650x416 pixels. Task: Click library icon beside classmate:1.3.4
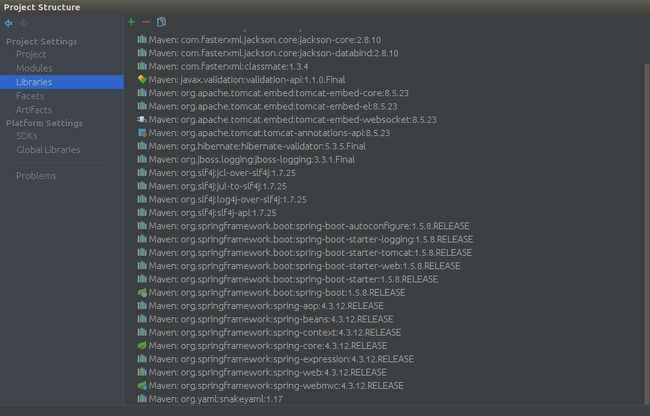point(142,66)
